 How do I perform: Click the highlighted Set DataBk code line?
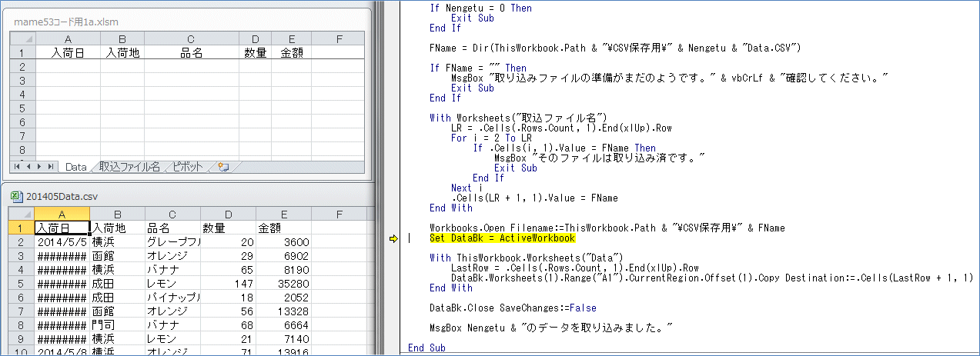[x=502, y=239]
